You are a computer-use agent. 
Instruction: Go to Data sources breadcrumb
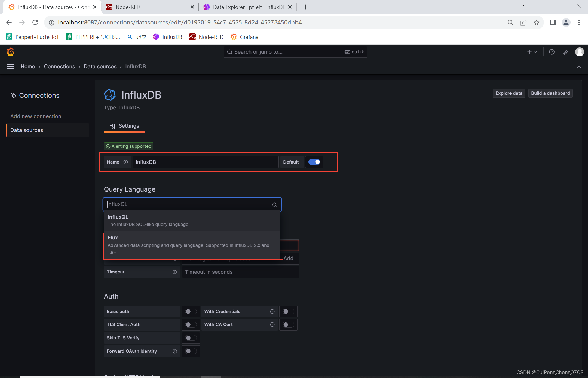tap(100, 67)
